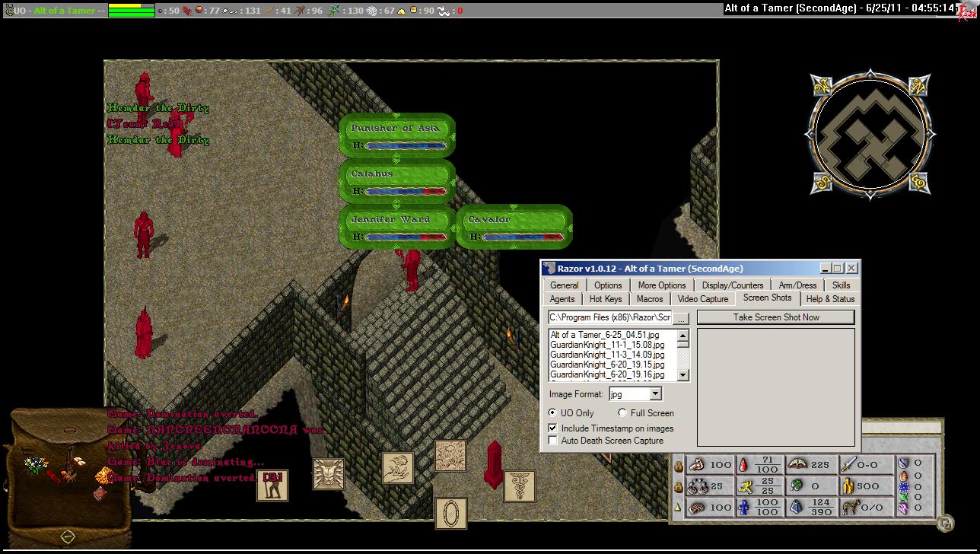Enable Auto Death Screen Capture
Viewport: 980px width, 554px height.
pos(553,441)
